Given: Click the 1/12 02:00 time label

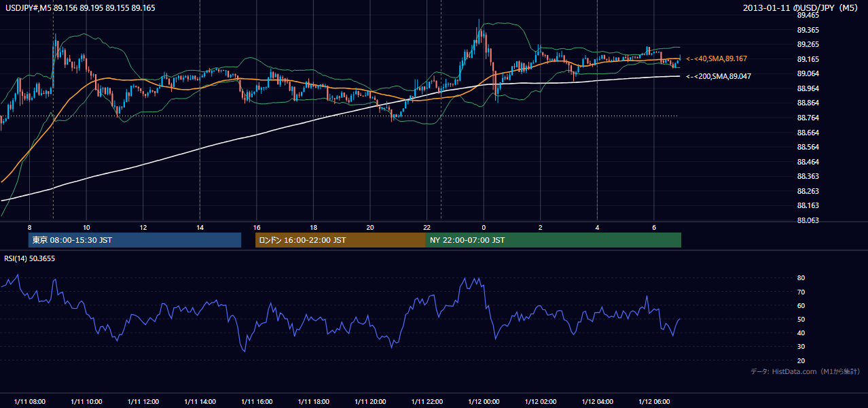Looking at the screenshot, I should [540, 401].
